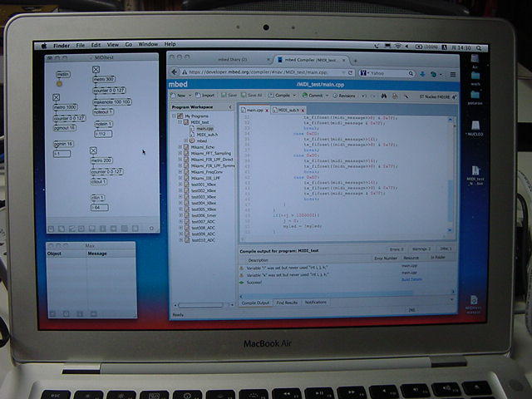Open Revisions from mbed toolbar
The image size is (532, 399).
pyautogui.click(x=344, y=96)
